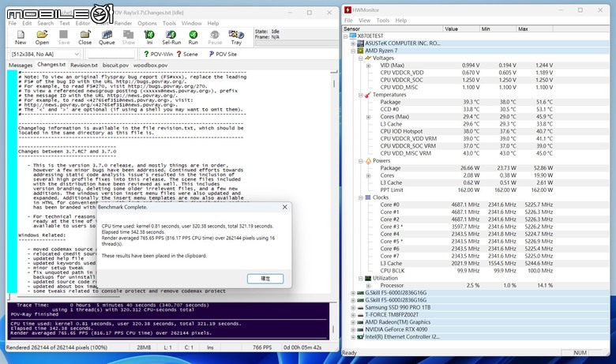Viewport: 616px width, 364px height.
Task: Expand the Cores (Max) temperature row
Action: click(x=368, y=117)
